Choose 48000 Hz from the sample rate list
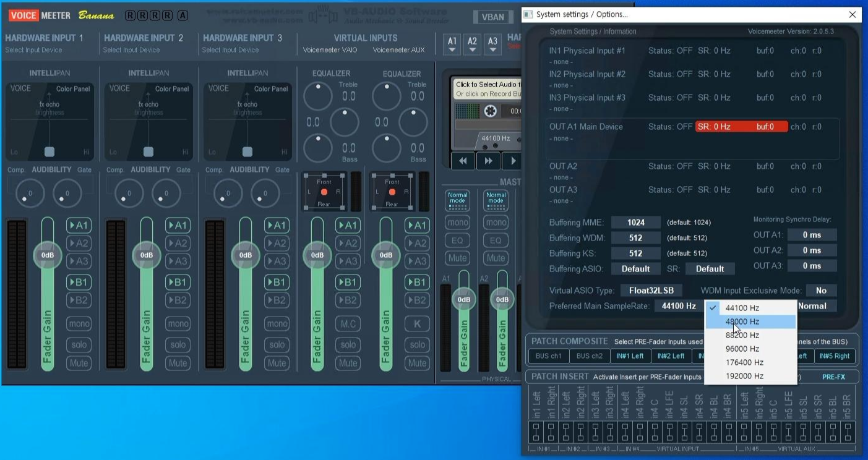The height and width of the screenshot is (460, 868). (x=750, y=322)
